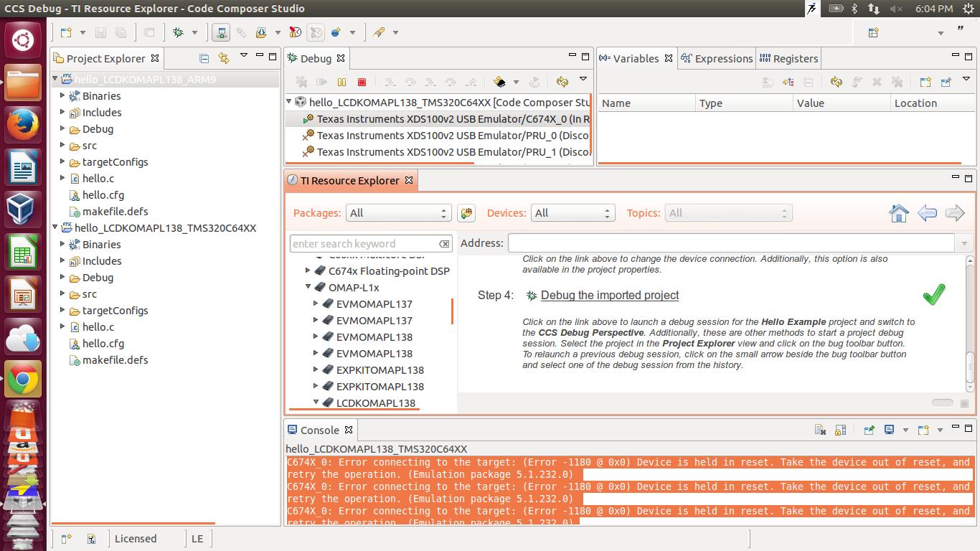Click the red clock toolbar icon
The image size is (980, 551).
[295, 32]
